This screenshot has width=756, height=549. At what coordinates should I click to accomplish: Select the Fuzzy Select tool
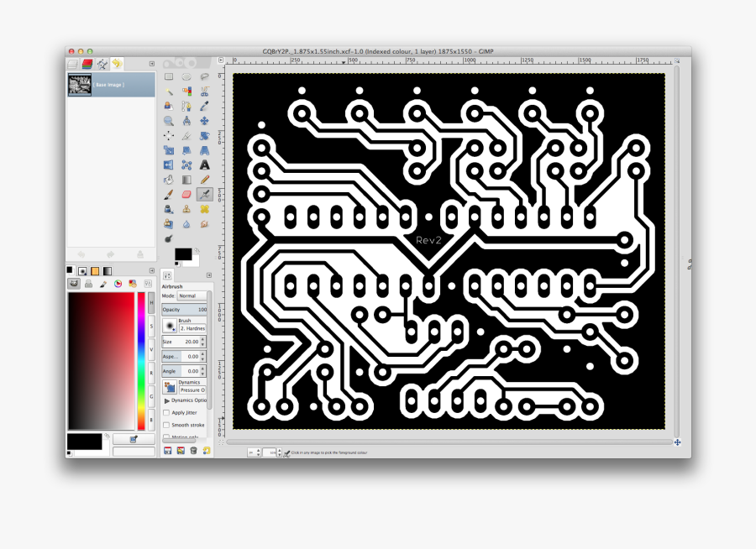[168, 91]
